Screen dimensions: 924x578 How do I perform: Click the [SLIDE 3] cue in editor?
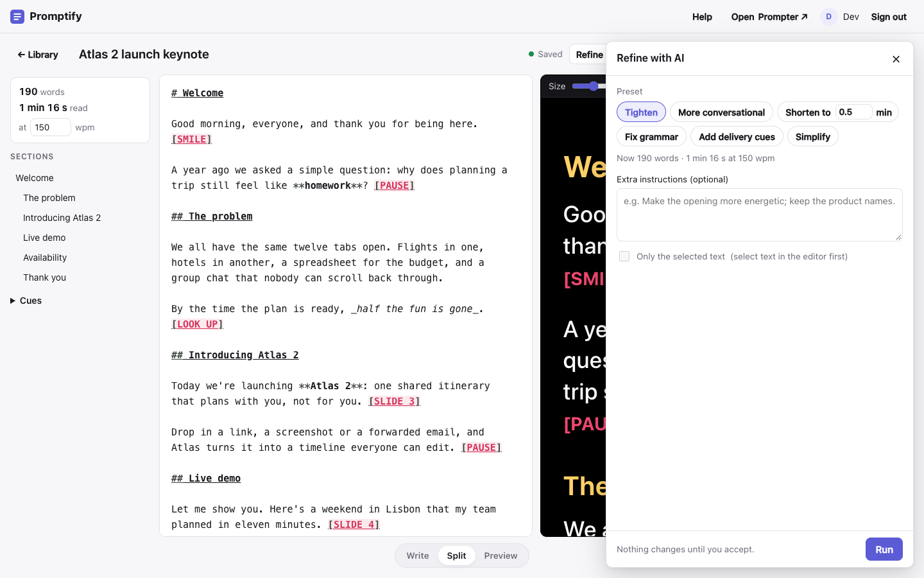click(394, 401)
